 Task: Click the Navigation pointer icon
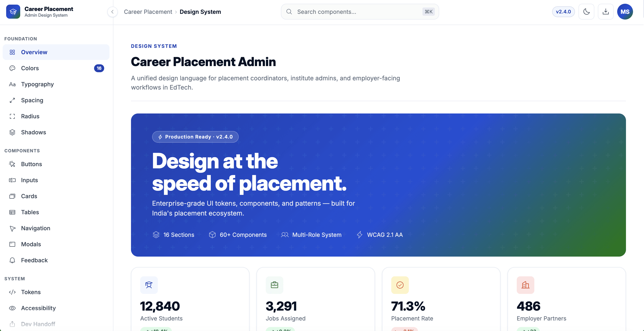point(12,228)
